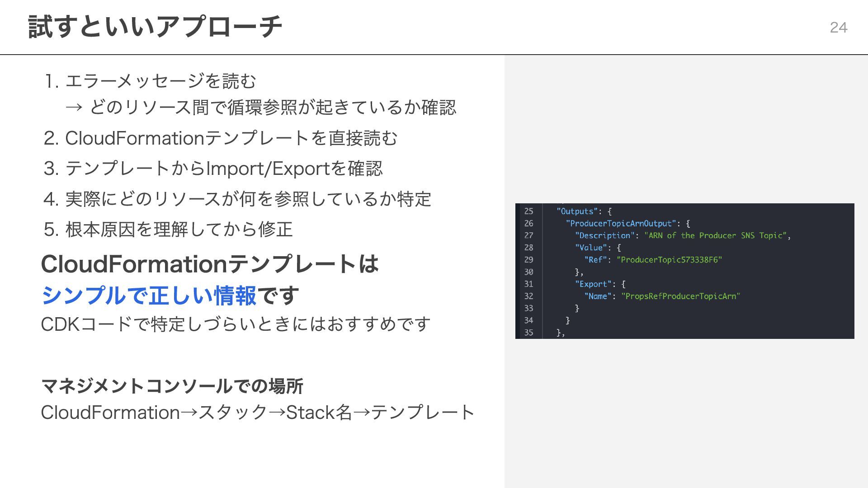Select list item 1 エラーメッセージを読む
868x488 pixels.
coord(160,81)
